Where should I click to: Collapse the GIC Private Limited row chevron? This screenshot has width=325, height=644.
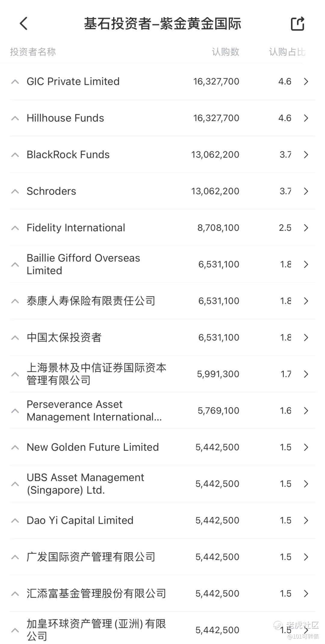(x=15, y=82)
